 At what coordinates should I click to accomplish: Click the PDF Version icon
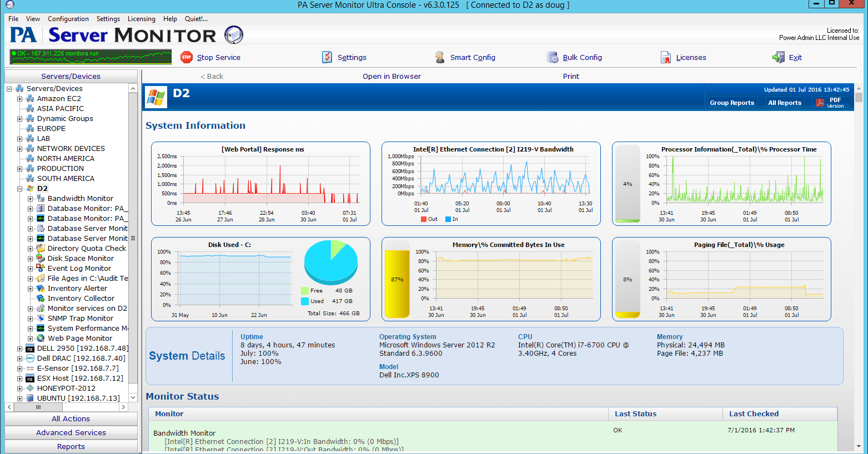[819, 103]
